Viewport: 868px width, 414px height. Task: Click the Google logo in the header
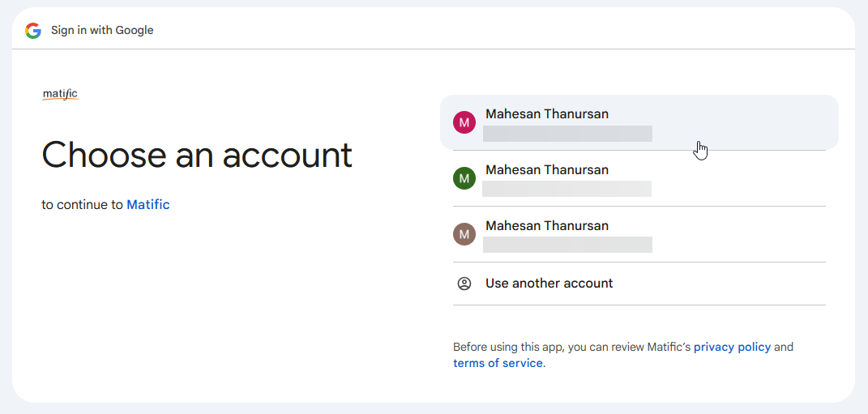(x=33, y=31)
